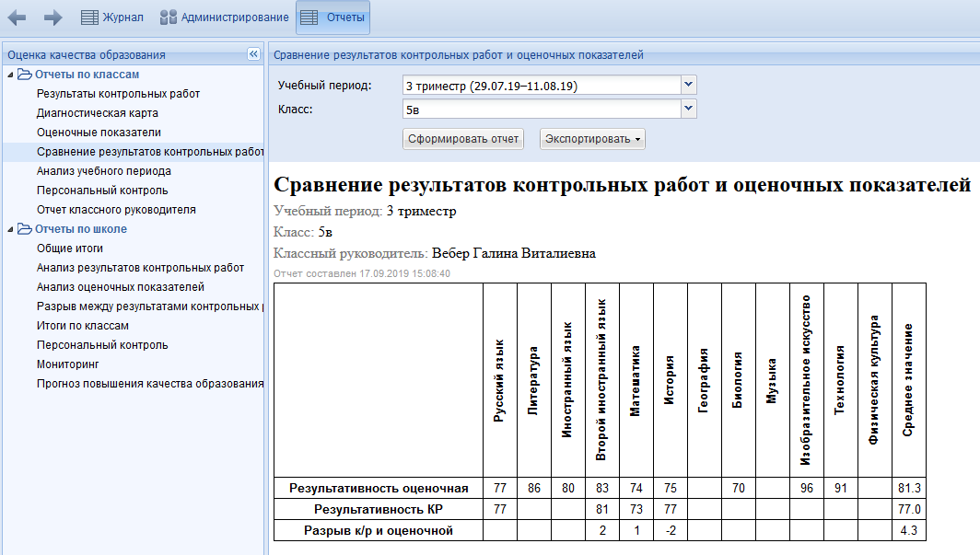Viewport: 980px width, 555px height.
Task: Click the Отчеты по классам folder icon
Action: [x=24, y=75]
